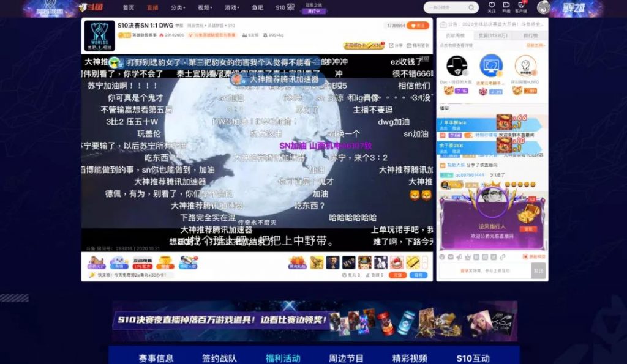Select the MVP gift icon
The image size is (627, 364).
[348, 262]
